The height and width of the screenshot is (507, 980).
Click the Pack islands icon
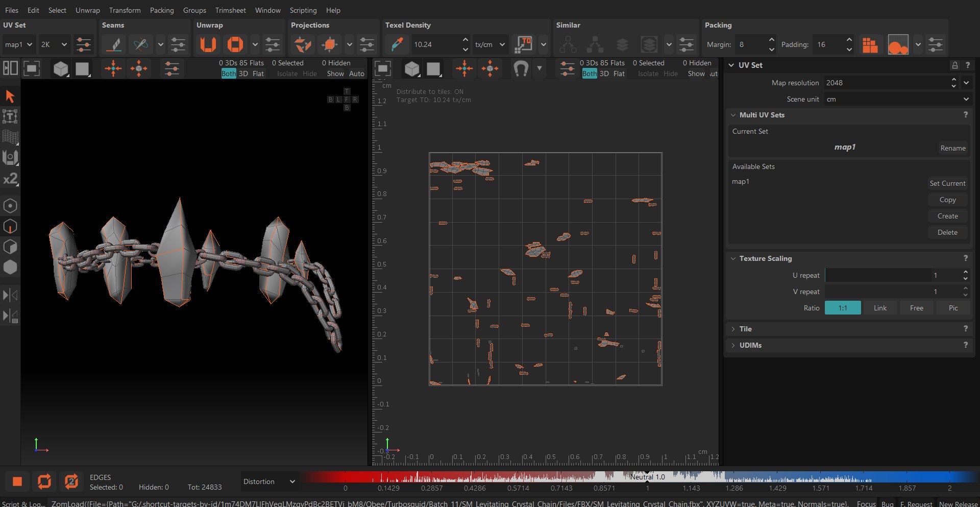coord(870,45)
